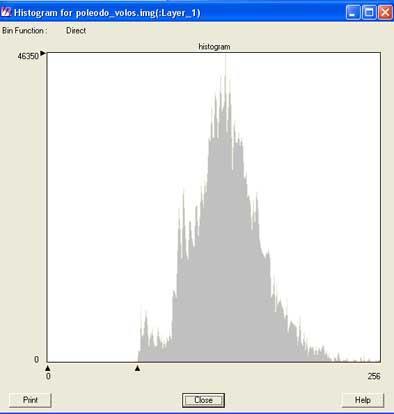Click the y-axis 0 label

37,360
